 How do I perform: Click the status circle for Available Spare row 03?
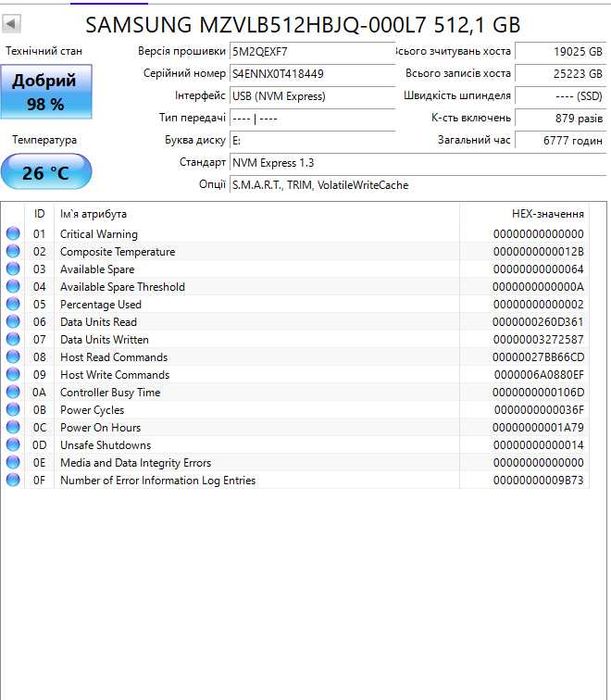tap(13, 269)
